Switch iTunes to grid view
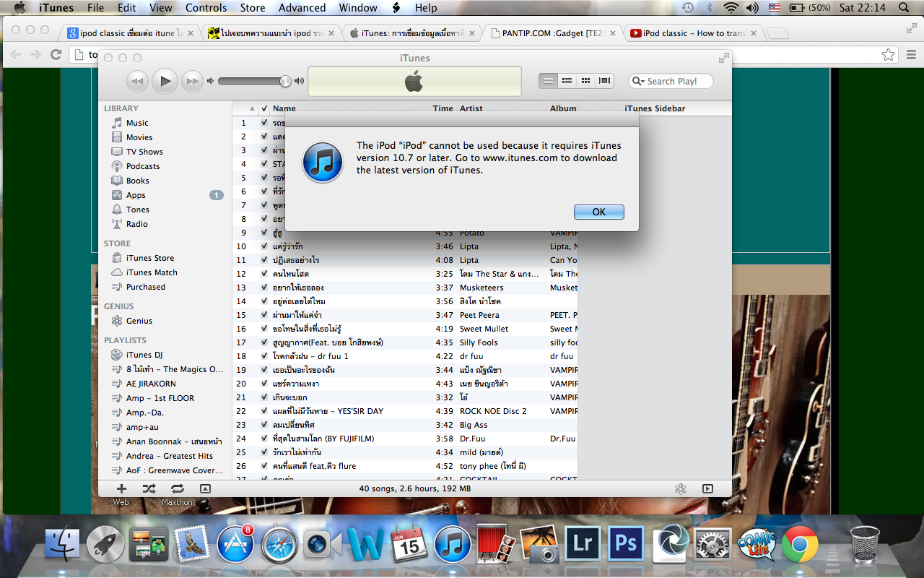This screenshot has width=924, height=578. 586,81
